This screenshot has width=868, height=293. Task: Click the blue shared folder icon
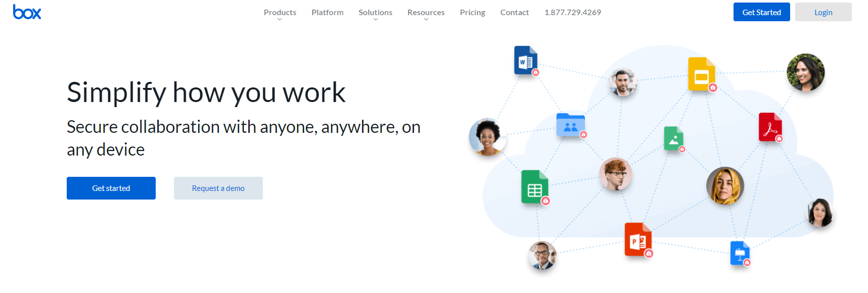point(570,125)
